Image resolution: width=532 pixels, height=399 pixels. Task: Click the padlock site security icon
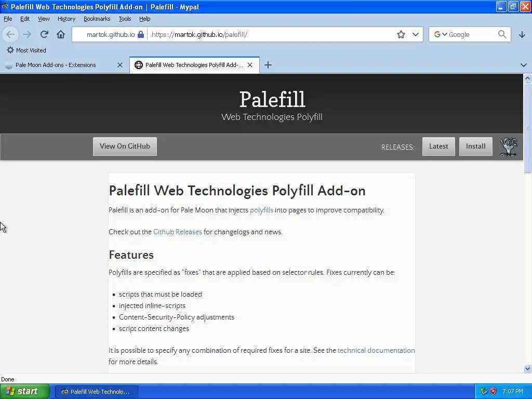coord(141,34)
